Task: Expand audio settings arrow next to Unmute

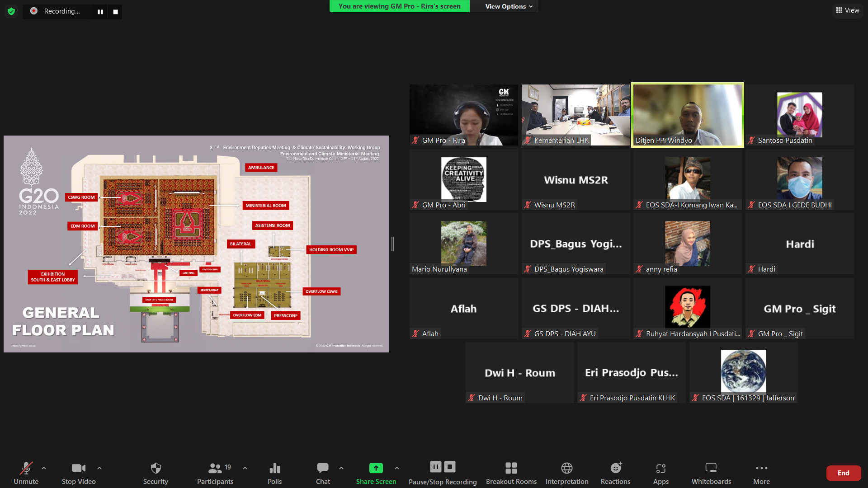Action: point(44,468)
